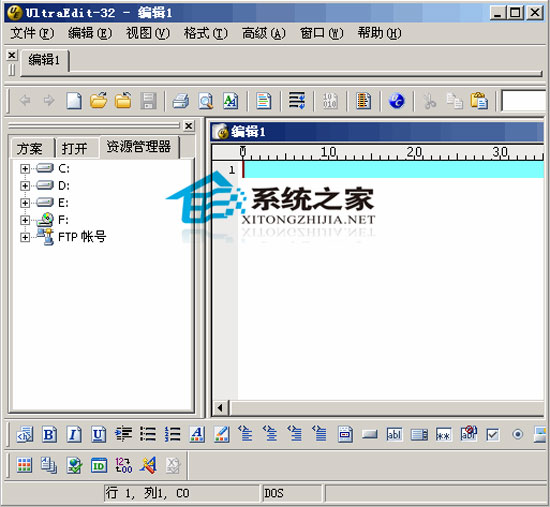Click the HTML Bold tag icon
Image resolution: width=550 pixels, height=507 pixels.
pyautogui.click(x=49, y=435)
